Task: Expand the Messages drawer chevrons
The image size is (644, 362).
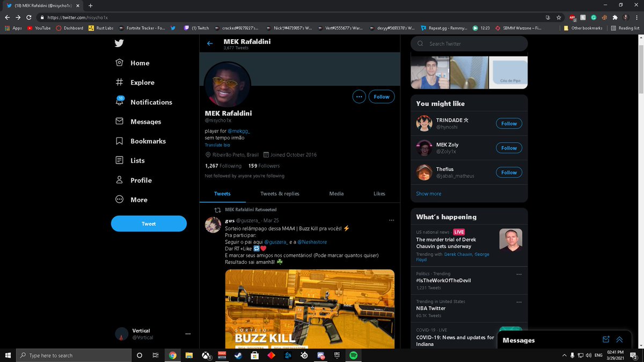Action: pos(619,339)
